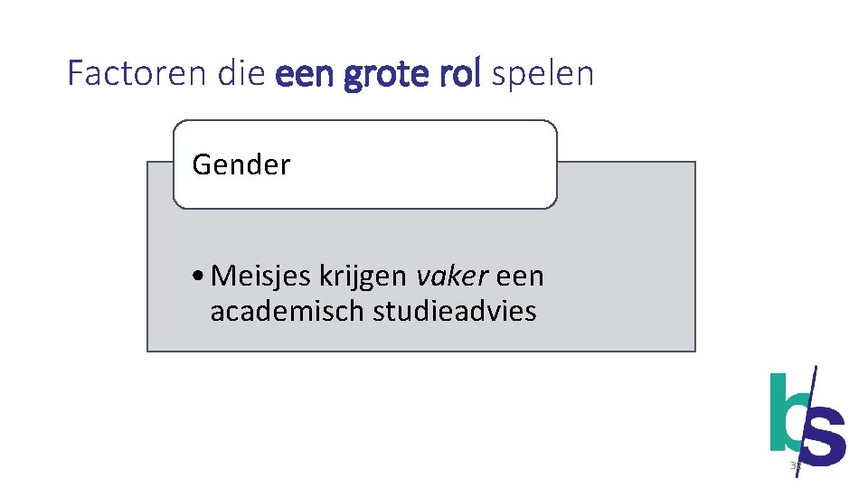Select the italic word "vaker"
Screen dimensions: 868x488
(451, 276)
